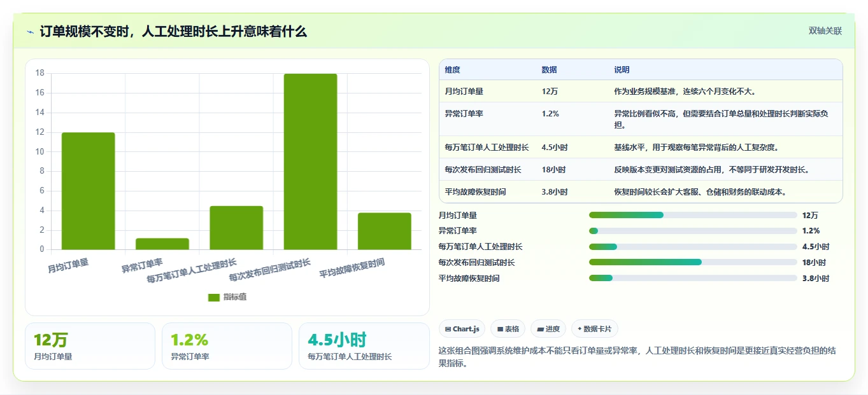Click the 每次发布回归测试时长 progress bar
This screenshot has width=868, height=395.
pyautogui.click(x=693, y=262)
